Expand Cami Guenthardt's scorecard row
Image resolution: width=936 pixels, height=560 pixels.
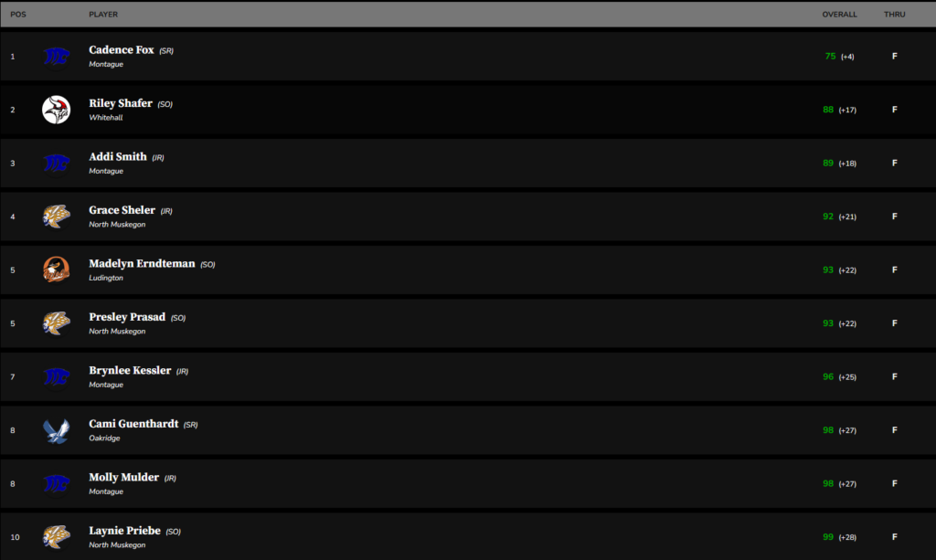pyautogui.click(x=457, y=430)
